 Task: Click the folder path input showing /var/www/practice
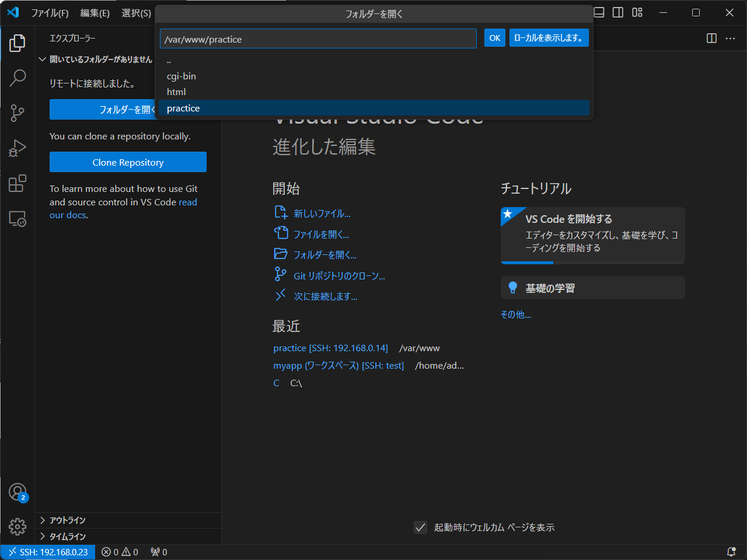(318, 38)
